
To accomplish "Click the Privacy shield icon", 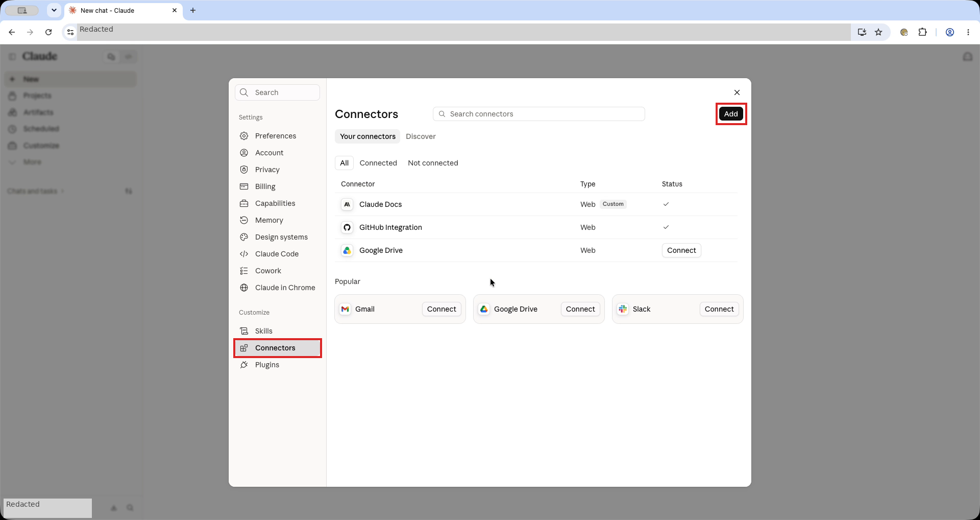I will pyautogui.click(x=244, y=170).
